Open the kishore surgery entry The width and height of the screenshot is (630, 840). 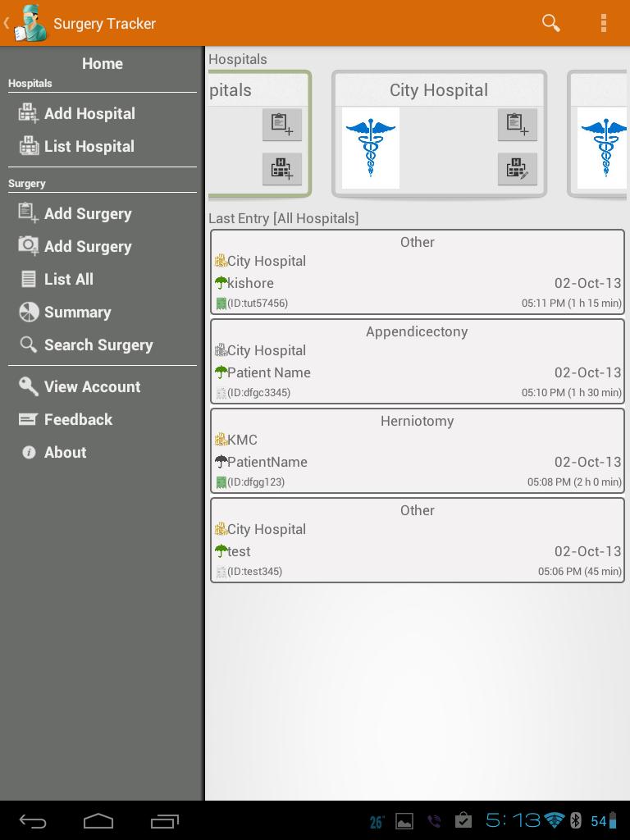418,272
